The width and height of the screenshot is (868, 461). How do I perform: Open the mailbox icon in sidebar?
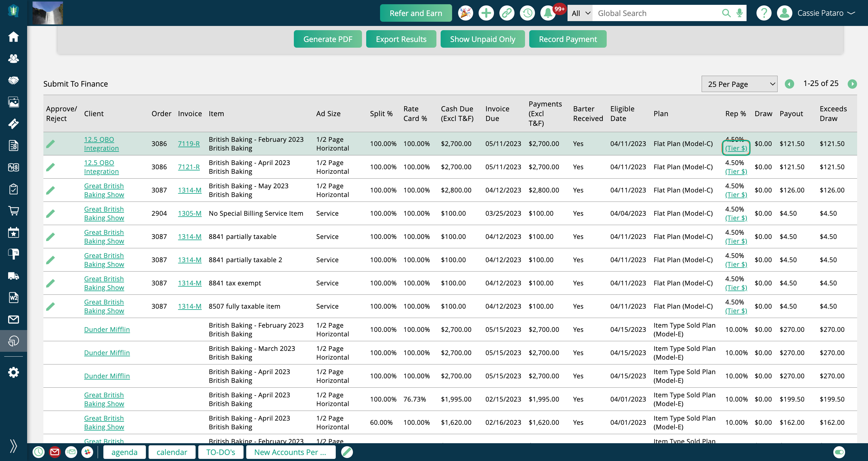(14, 254)
